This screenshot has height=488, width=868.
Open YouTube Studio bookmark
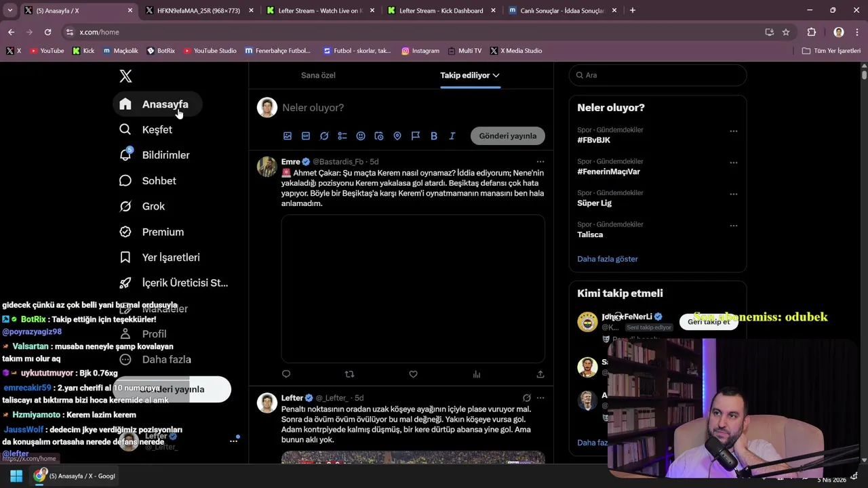(x=210, y=51)
